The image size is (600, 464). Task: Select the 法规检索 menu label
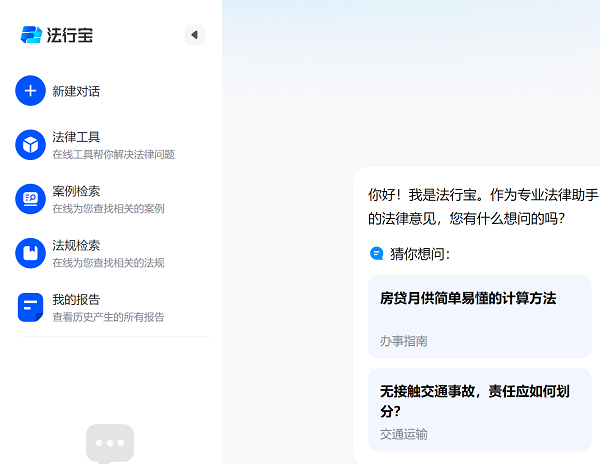tap(76, 246)
